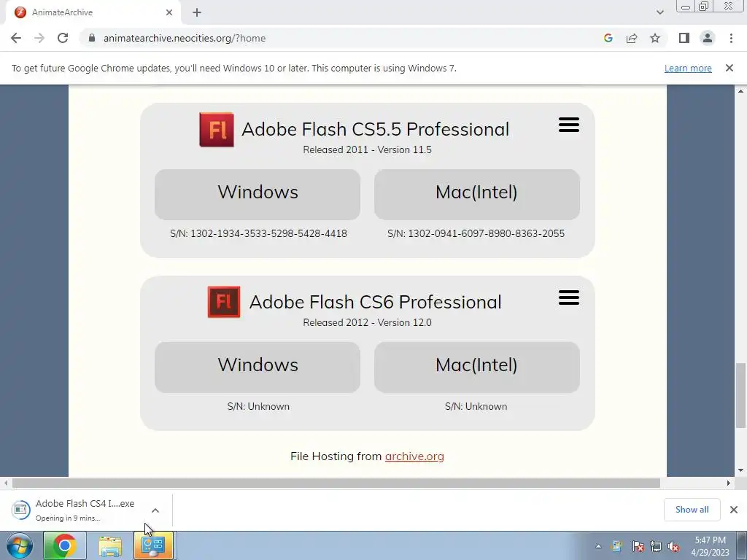Open Windows Explorer from the taskbar

pyautogui.click(x=110, y=545)
